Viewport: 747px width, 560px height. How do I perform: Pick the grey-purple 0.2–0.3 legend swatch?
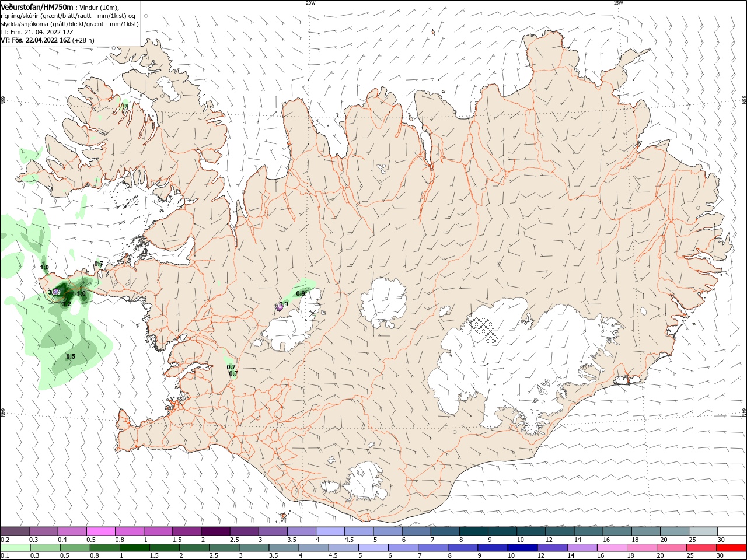click(x=15, y=531)
